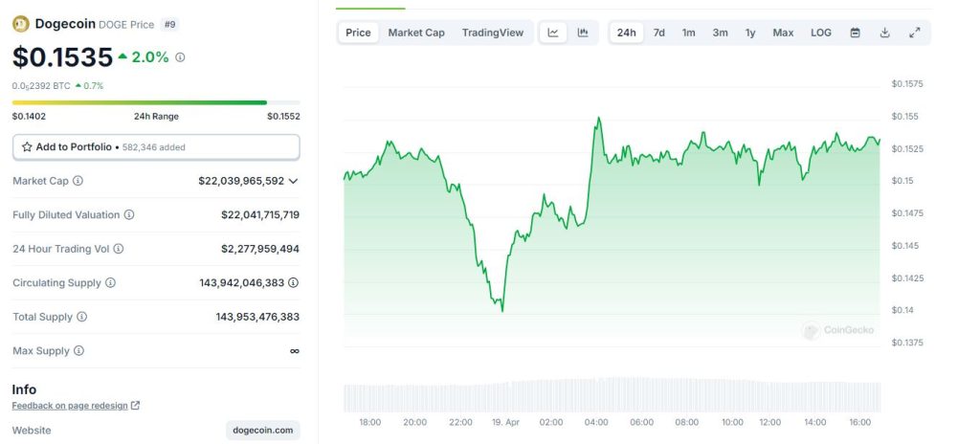This screenshot has height=444, width=980.
Task: Select the 7d time range
Action: pos(659,33)
